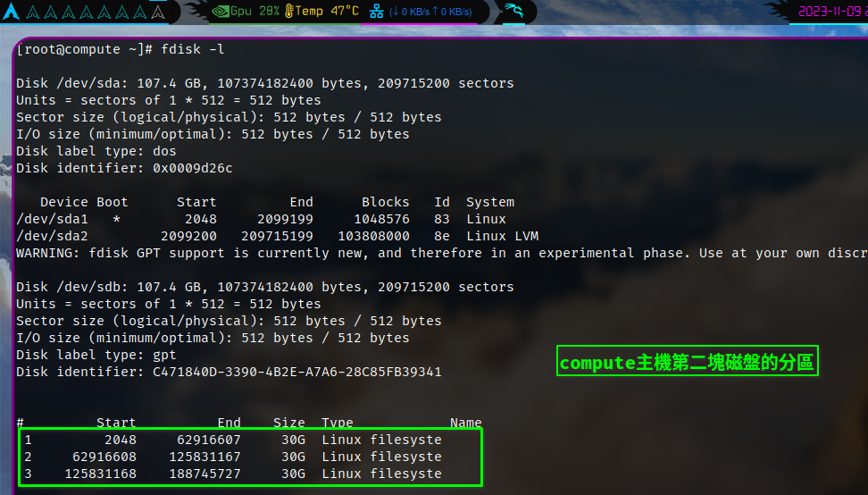Select partition 3 row ending at 188745727

(232, 474)
